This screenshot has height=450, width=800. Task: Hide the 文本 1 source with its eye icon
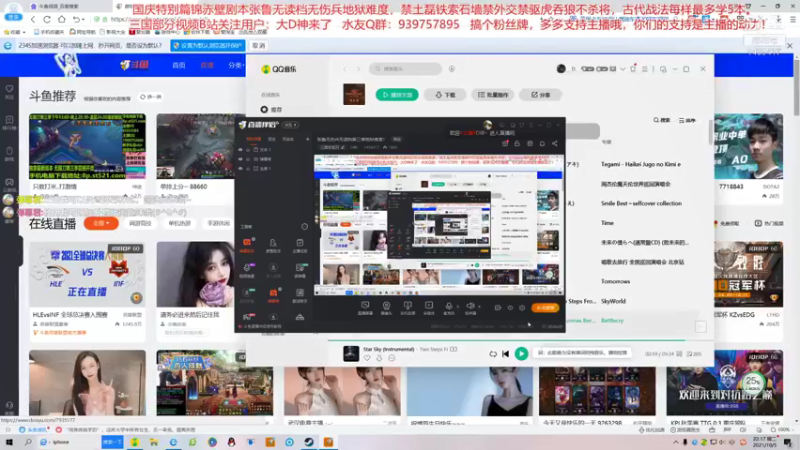coord(240,150)
